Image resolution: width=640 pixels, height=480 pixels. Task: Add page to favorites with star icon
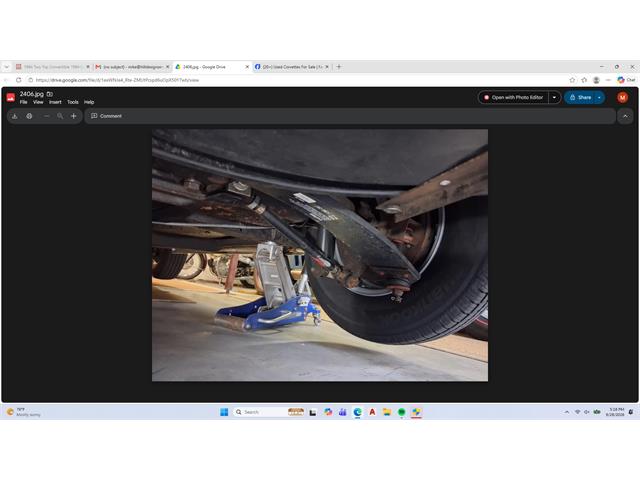tap(572, 80)
